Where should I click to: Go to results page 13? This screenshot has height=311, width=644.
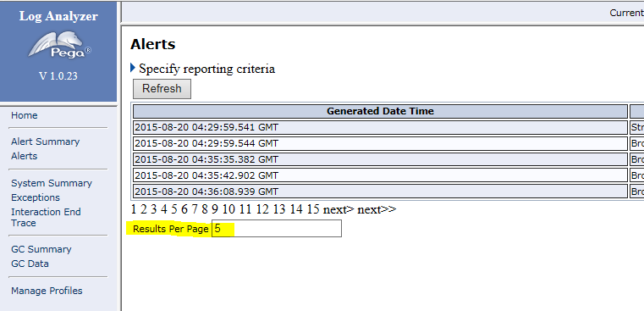[279, 209]
